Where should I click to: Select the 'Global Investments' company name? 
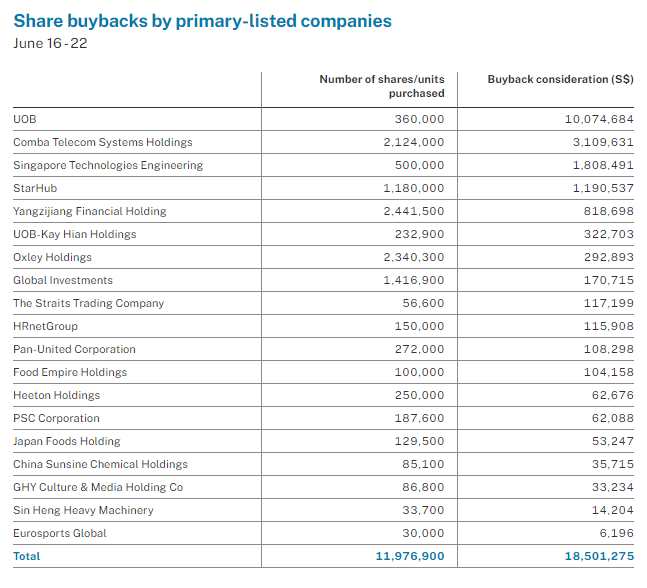(x=63, y=280)
